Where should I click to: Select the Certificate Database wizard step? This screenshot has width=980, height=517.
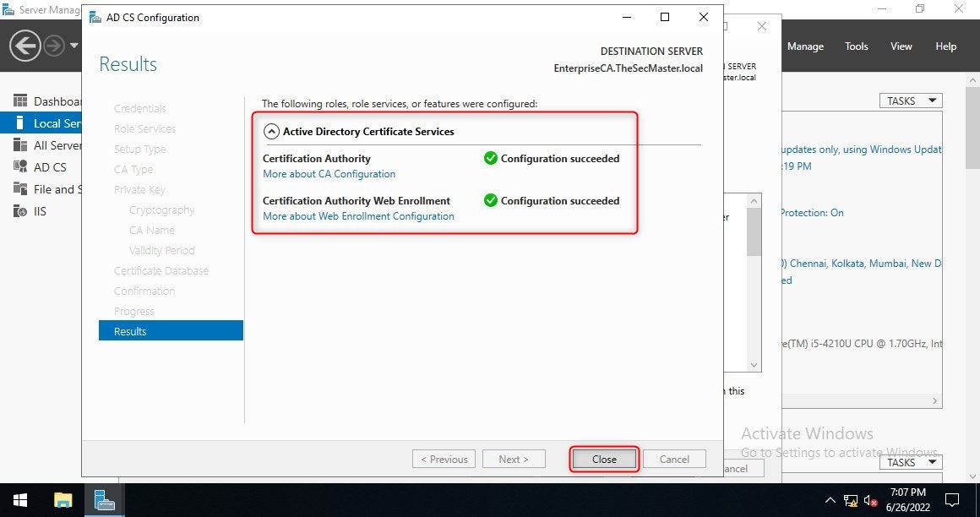pos(161,270)
